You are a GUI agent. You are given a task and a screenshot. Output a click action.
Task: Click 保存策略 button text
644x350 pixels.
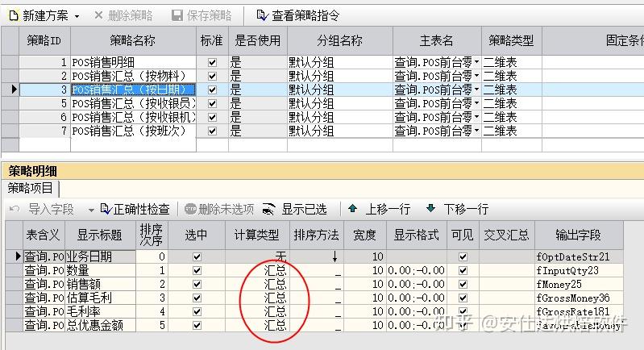(209, 15)
